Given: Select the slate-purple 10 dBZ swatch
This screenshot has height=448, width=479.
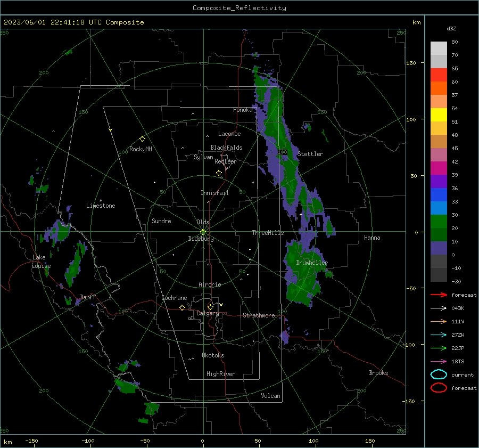Looking at the screenshot, I should (x=439, y=248).
